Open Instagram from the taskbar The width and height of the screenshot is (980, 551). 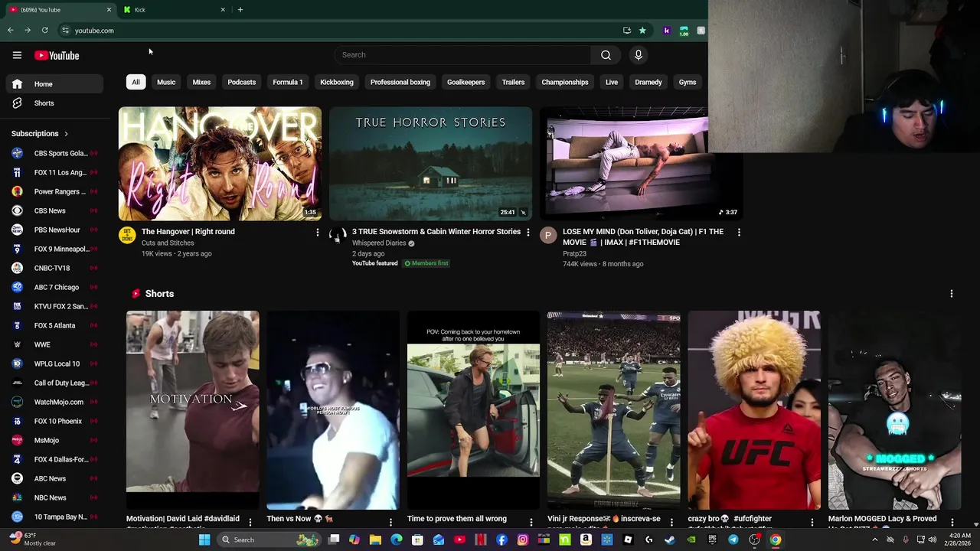click(522, 540)
